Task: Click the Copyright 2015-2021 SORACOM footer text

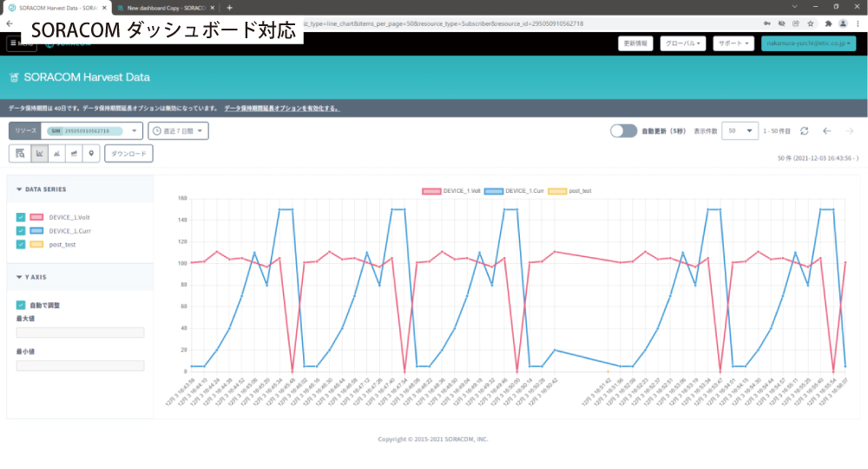Action: click(x=433, y=439)
